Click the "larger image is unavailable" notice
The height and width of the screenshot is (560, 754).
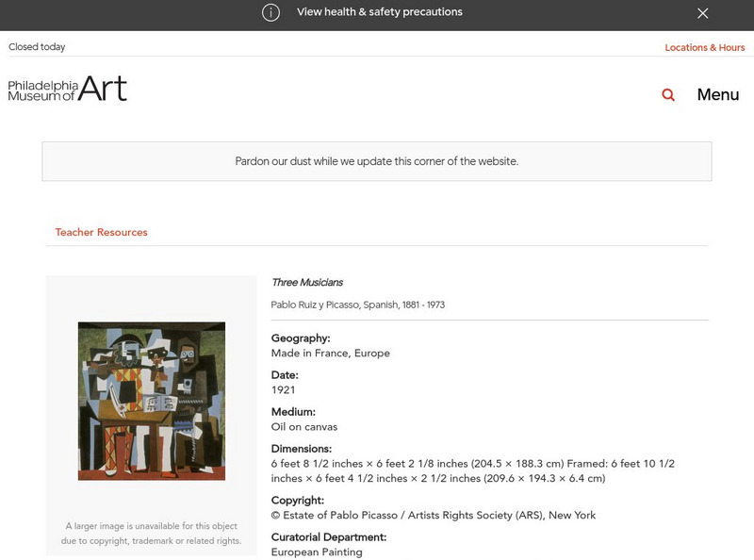(x=151, y=534)
